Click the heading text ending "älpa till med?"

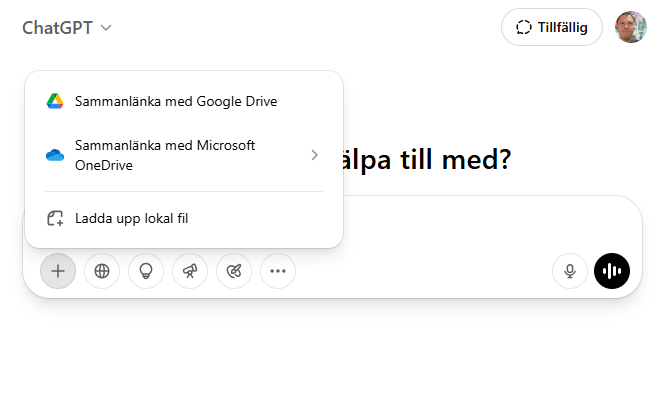coord(427,159)
